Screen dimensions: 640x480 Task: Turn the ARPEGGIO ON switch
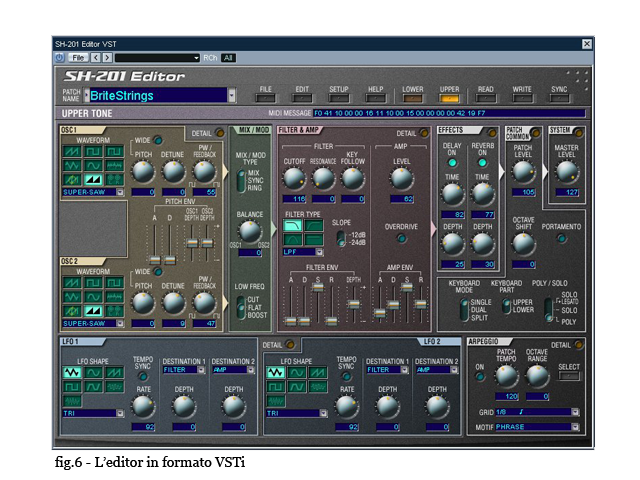click(x=480, y=376)
